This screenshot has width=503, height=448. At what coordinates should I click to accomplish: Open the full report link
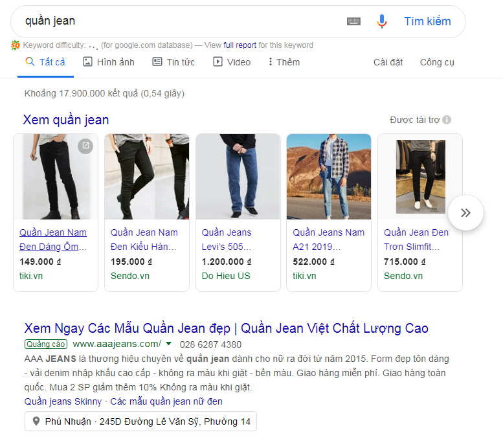(240, 45)
